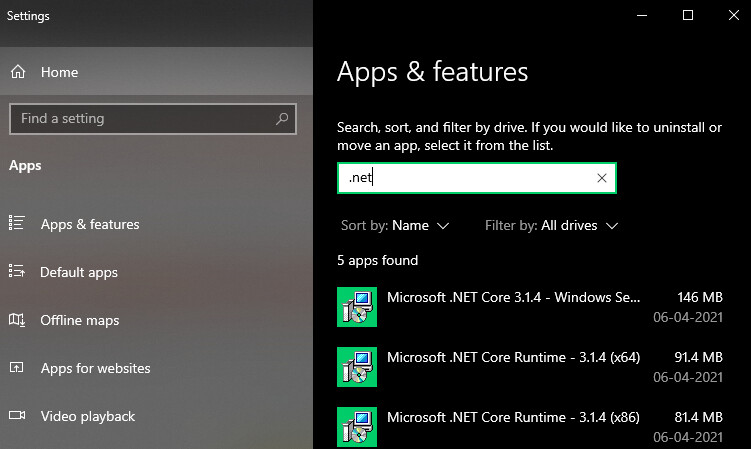Click the Find a setting search box
Viewport: 751px width, 449px height.
point(153,118)
